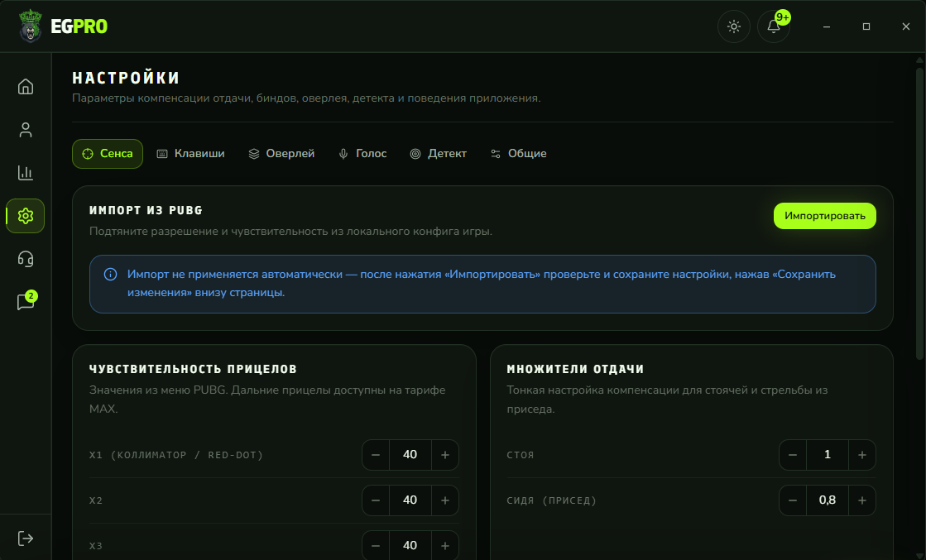This screenshot has width=926, height=560.
Task: Select the Общие tab
Action: pos(519,154)
